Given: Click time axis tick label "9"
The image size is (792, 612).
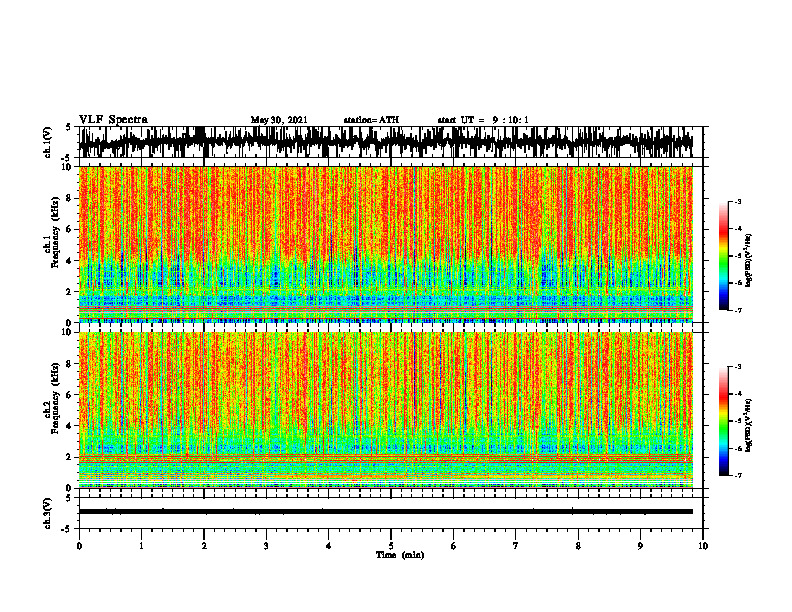Looking at the screenshot, I should click(x=640, y=546).
